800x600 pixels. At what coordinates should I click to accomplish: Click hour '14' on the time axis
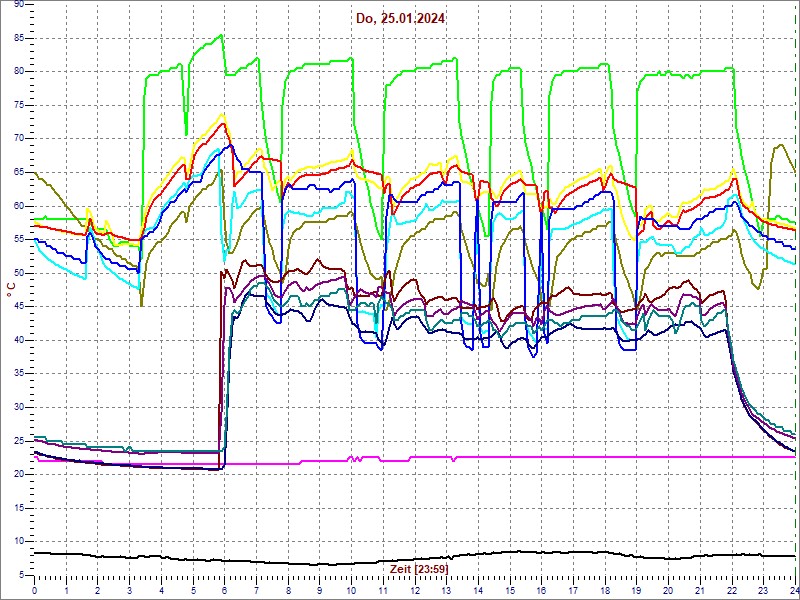(479, 590)
